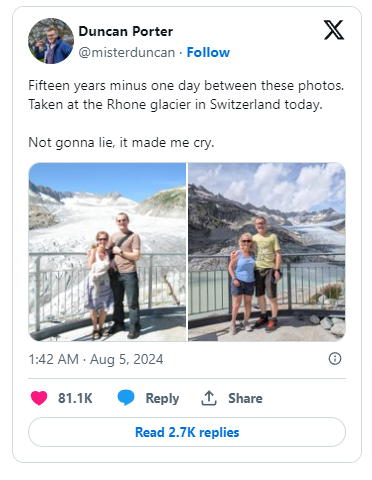Screen dimensions: 372x480
Task: Click the Aug 5, 2024 date text
Action: coord(127,359)
